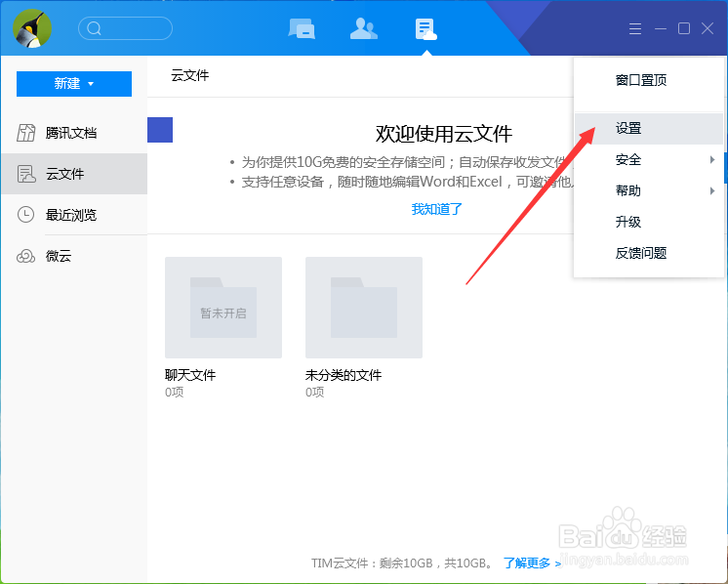Click the 云文件 icon in sidebar

click(x=26, y=174)
